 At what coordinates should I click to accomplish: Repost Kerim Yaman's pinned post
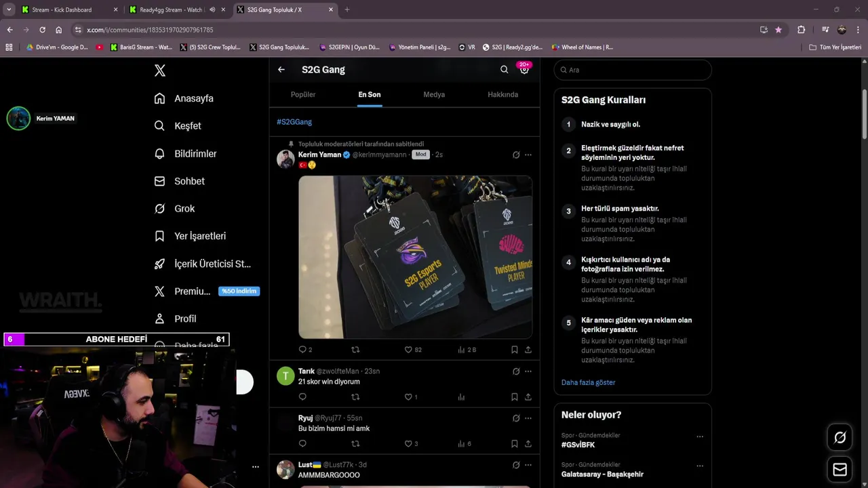[355, 350]
